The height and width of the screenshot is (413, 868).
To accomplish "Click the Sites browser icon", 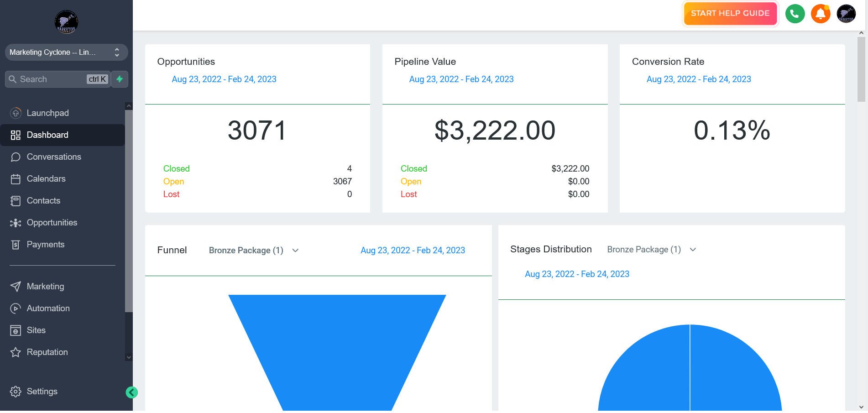I will pos(16,330).
